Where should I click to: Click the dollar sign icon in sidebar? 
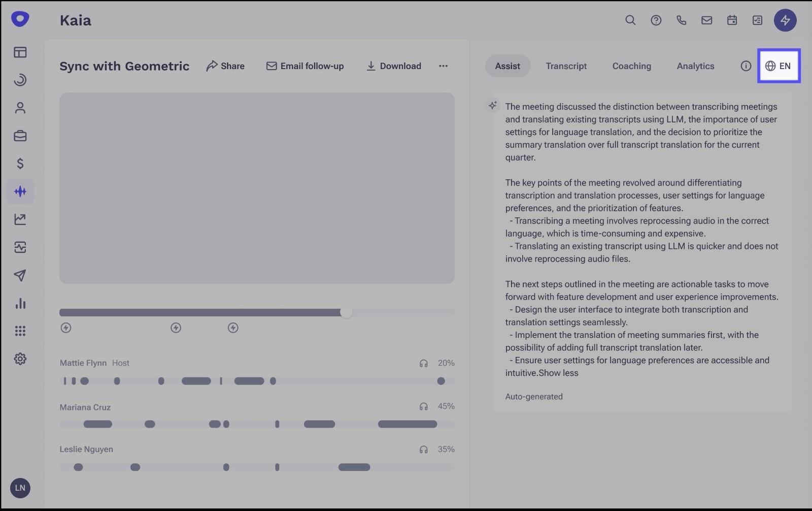point(20,164)
